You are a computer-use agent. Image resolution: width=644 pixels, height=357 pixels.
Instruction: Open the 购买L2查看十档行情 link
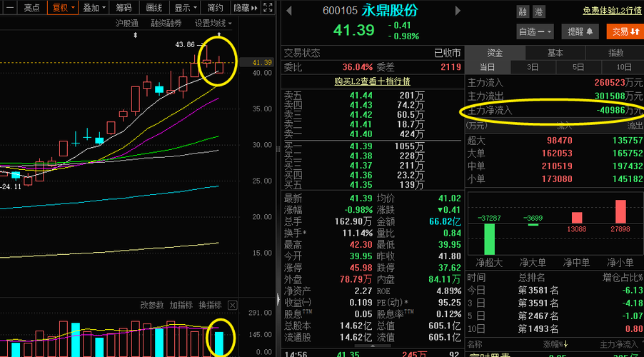pos(372,81)
